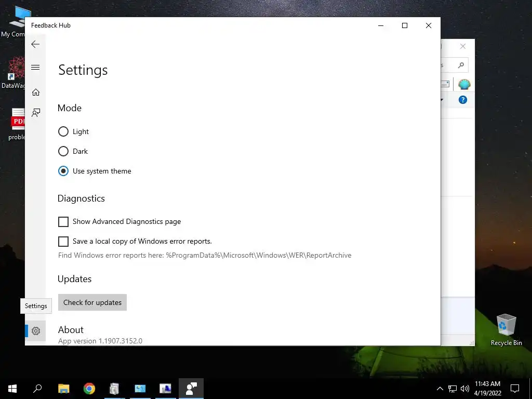Open the volume tray icon
This screenshot has height=399, width=532.
click(465, 389)
